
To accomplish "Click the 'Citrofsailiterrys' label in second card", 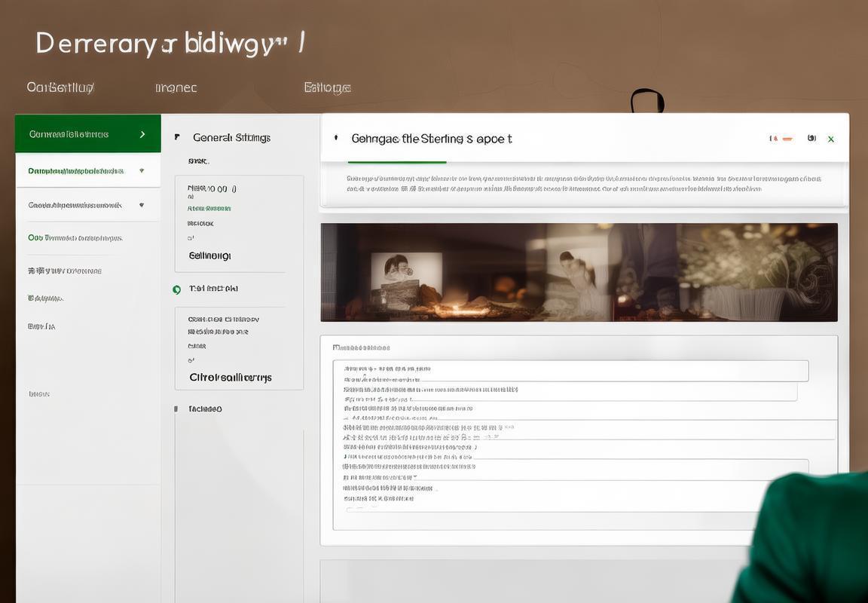I will click(231, 378).
